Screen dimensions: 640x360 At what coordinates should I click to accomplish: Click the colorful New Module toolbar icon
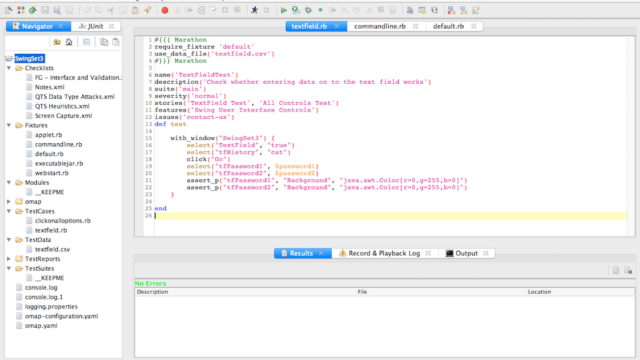tap(20, 10)
